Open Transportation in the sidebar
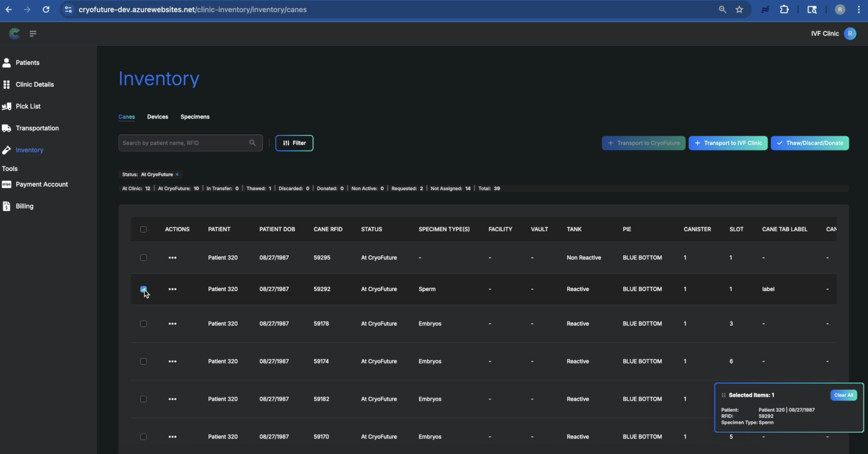This screenshot has width=868, height=454. tap(37, 128)
